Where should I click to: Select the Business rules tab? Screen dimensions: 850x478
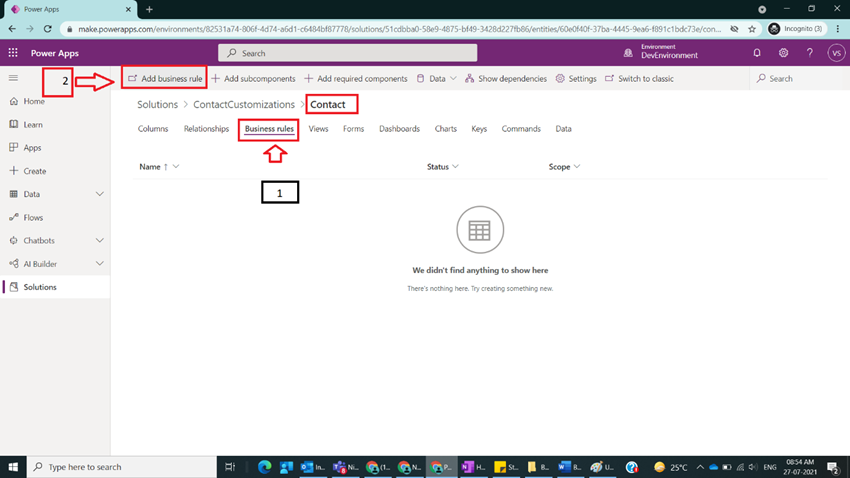(269, 129)
